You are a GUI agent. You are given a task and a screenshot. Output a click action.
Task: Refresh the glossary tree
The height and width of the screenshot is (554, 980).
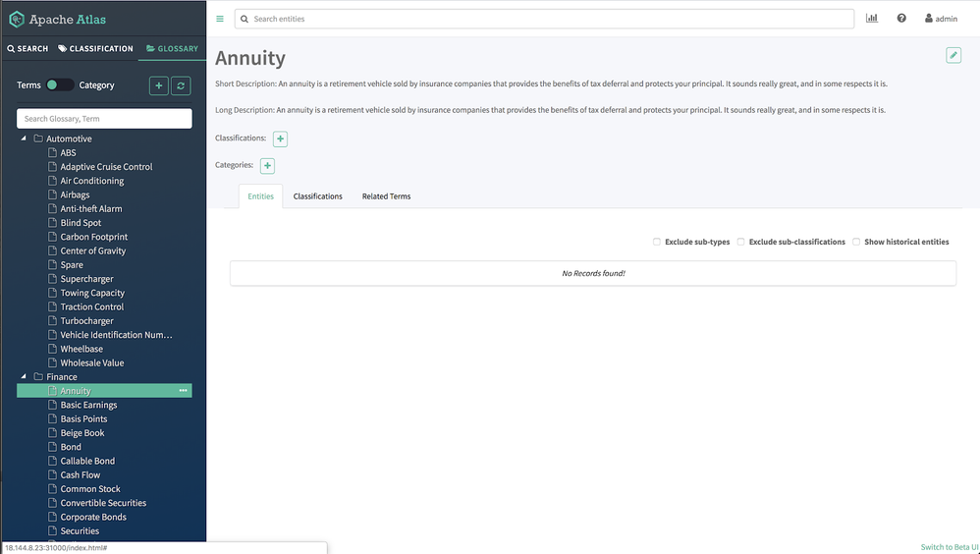(x=181, y=85)
